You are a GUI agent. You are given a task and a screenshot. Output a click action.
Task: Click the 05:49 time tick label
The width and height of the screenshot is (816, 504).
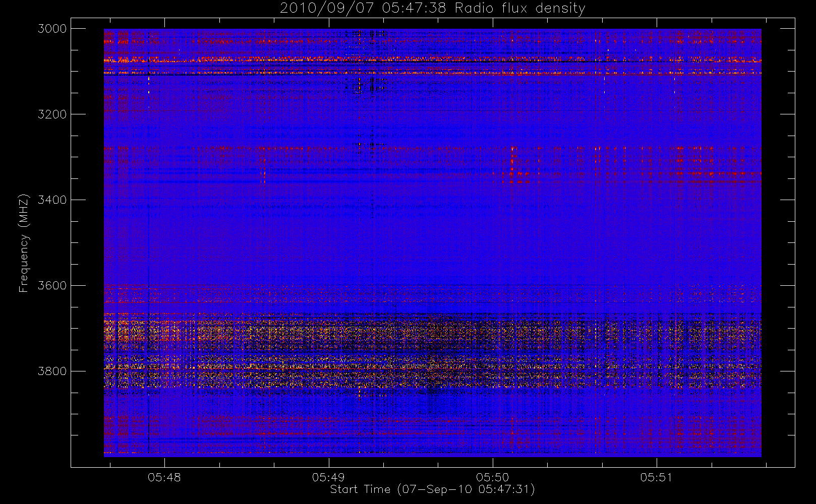(328, 477)
